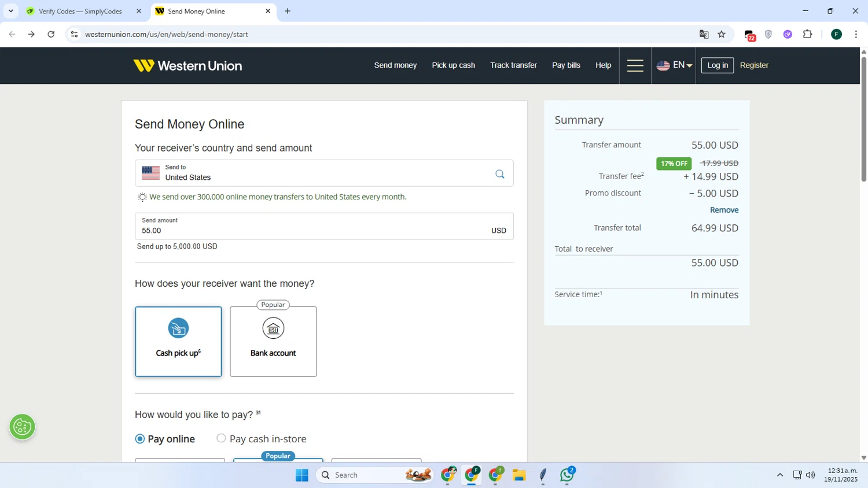Open the Send to country selector

[324, 173]
